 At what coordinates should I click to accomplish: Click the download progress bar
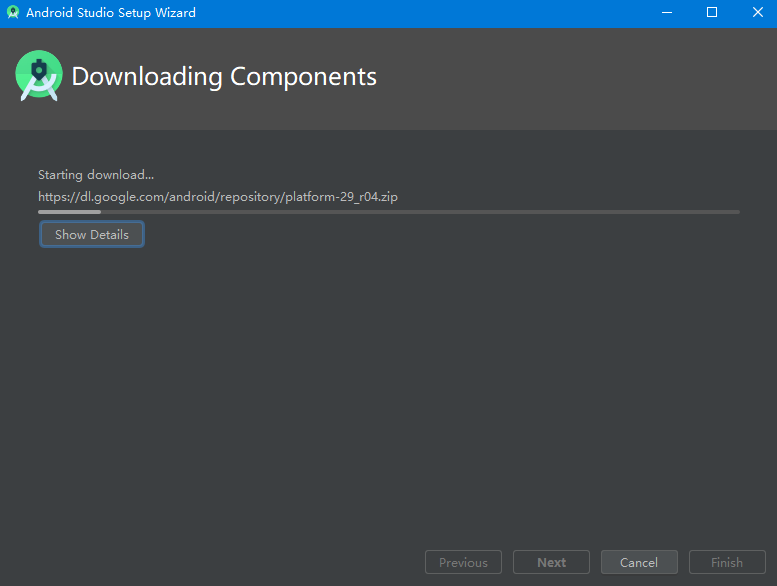pyautogui.click(x=389, y=212)
